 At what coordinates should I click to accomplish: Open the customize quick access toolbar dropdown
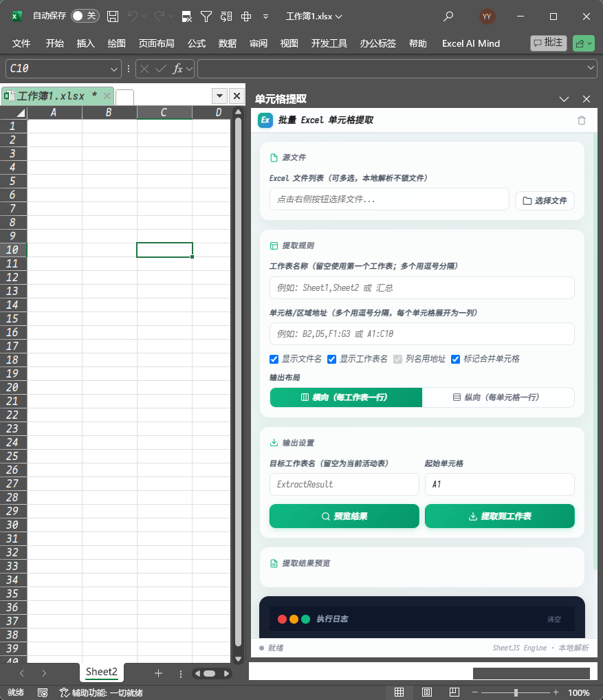coord(265,17)
